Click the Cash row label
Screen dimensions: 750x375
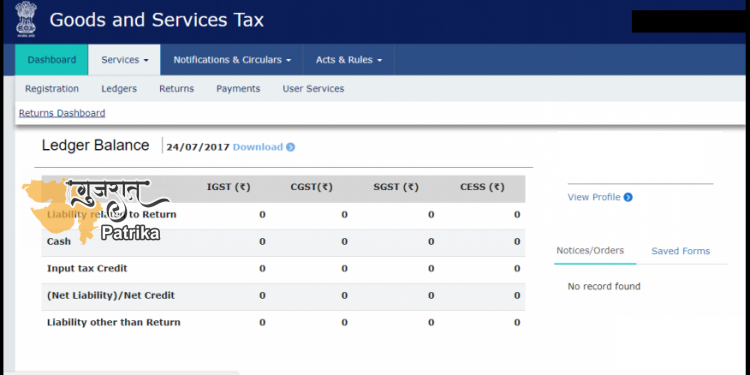tap(59, 242)
